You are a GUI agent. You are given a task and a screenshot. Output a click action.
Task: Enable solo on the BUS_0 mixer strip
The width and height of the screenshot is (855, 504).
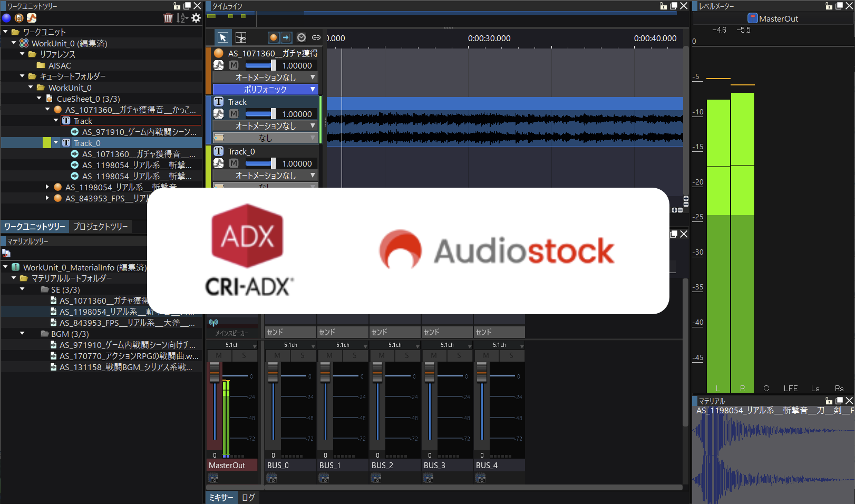[303, 355]
